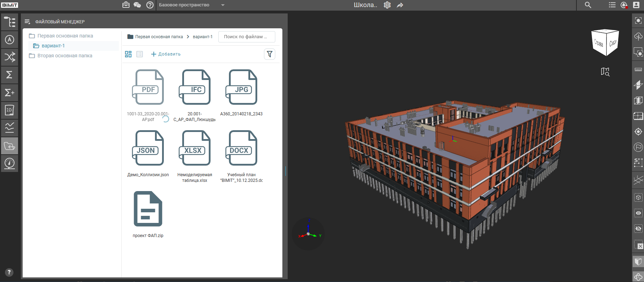Open the minimap search icon
Screen dimensions: 644x282
[x=605, y=72]
